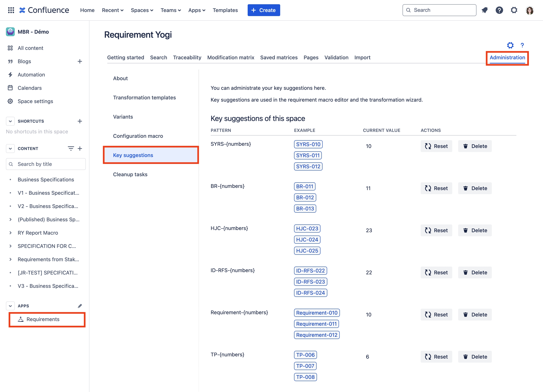The height and width of the screenshot is (392, 543).
Task: Click the notifications bell icon
Action: (x=485, y=10)
